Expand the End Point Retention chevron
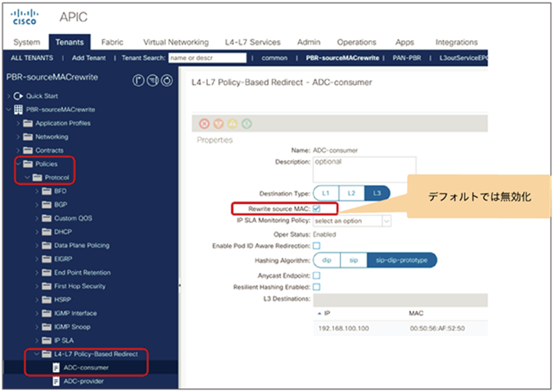The width and height of the screenshot is (554, 392). coord(37,273)
